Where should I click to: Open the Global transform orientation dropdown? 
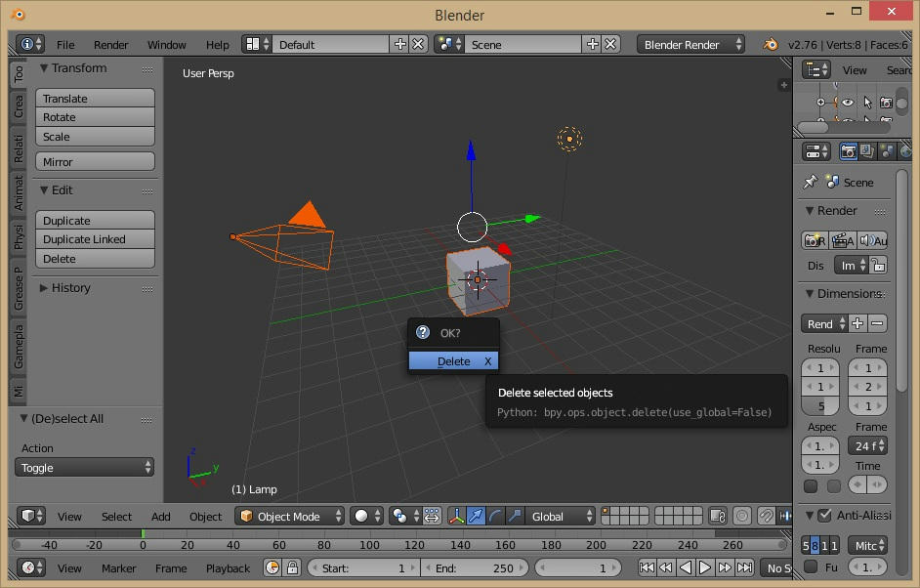tap(561, 517)
